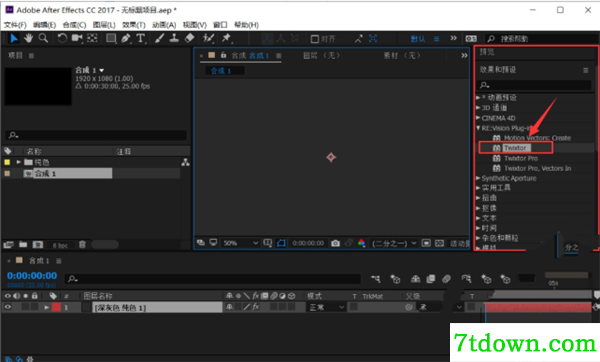Select the Clone Stamp tool
Image resolution: width=600 pixels, height=362 pixels.
pos(174,38)
